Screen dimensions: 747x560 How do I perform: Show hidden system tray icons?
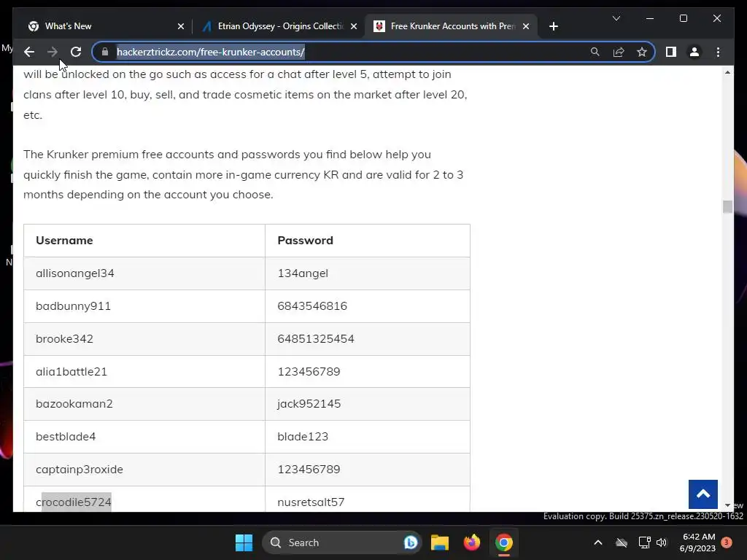(598, 542)
